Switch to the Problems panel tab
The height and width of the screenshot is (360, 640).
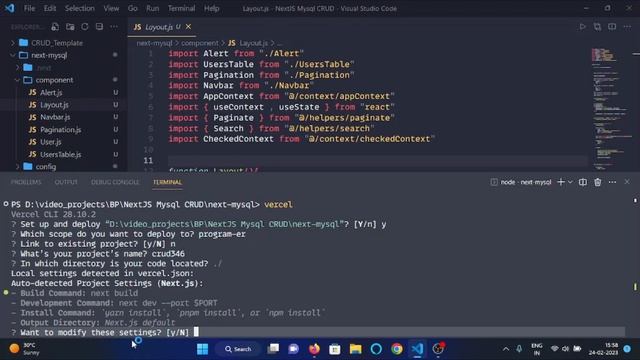coord(26,182)
